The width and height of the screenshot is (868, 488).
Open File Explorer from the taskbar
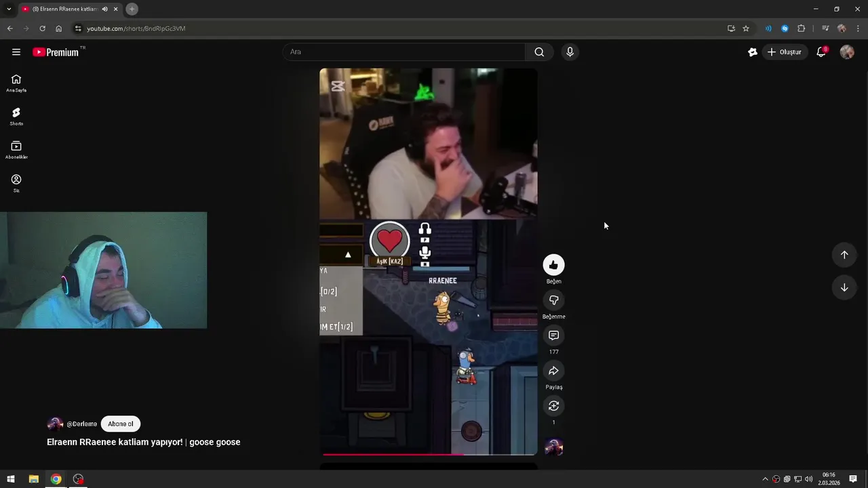click(x=33, y=479)
